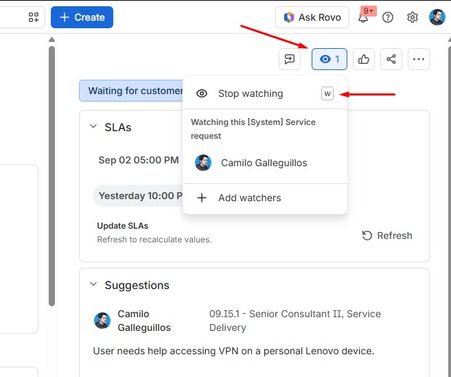
Task: Open the profile avatar in top bar
Action: pos(437,17)
